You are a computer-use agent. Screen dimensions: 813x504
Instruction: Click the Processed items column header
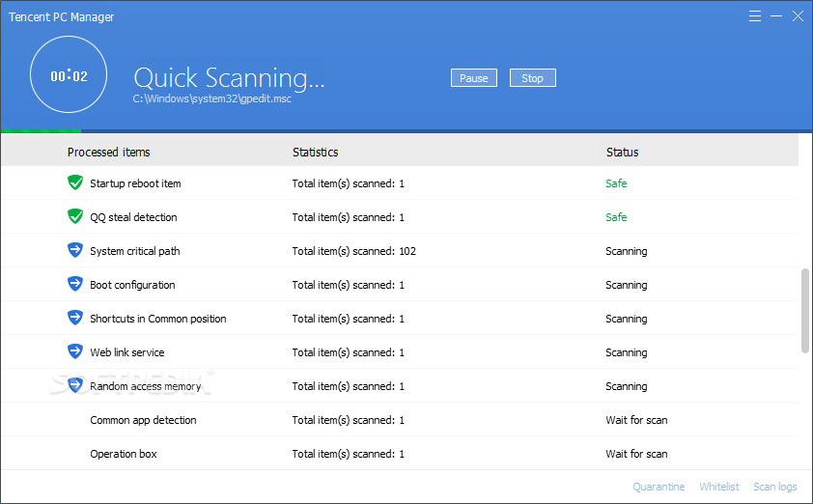(108, 152)
